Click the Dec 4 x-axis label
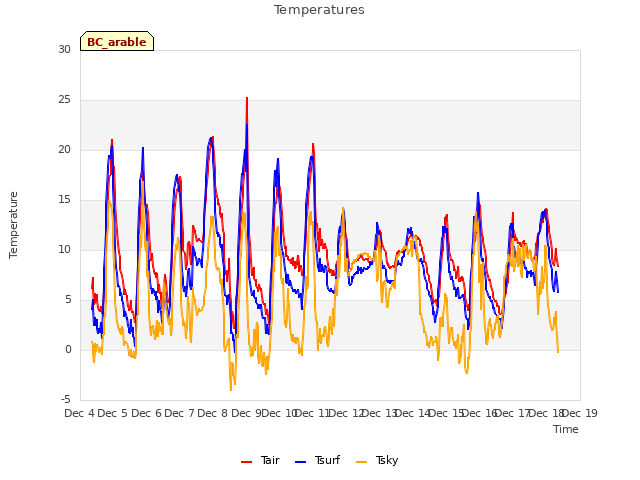Viewport: 640px width, 480px height. (79, 413)
